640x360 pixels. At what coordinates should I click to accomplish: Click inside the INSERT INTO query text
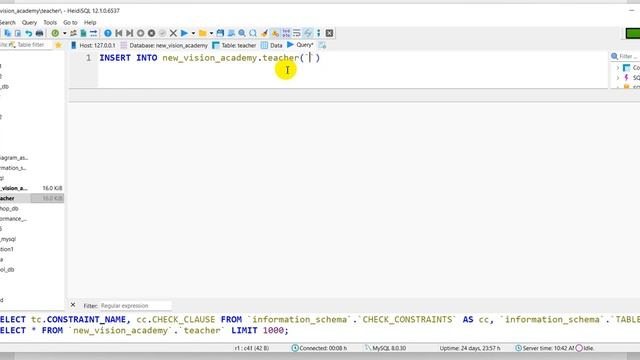[x=209, y=58]
